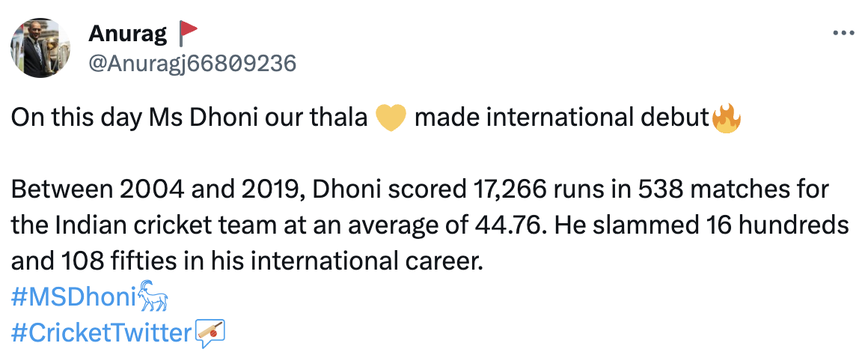Click the fire emoji after debut

[725, 119]
